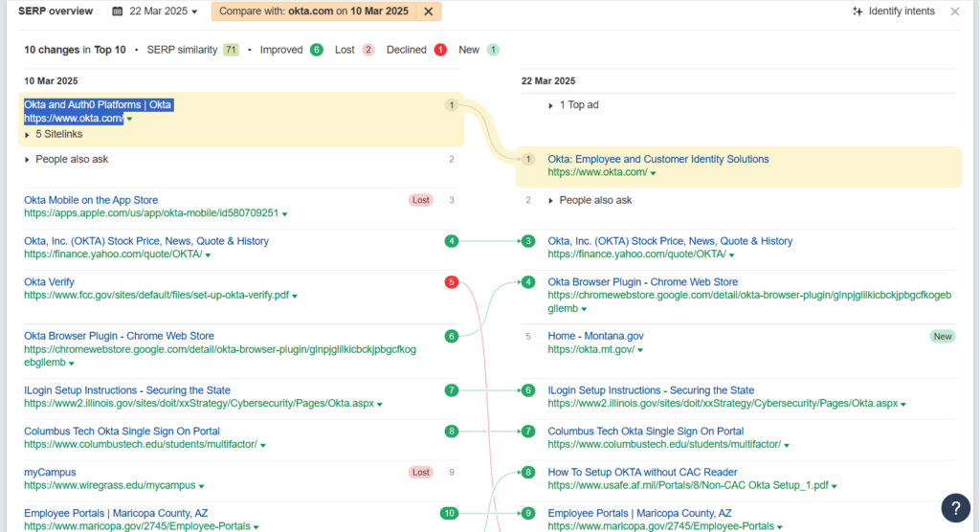Open the round help question mark button
Viewport: 980px width, 532px height.
(x=956, y=508)
